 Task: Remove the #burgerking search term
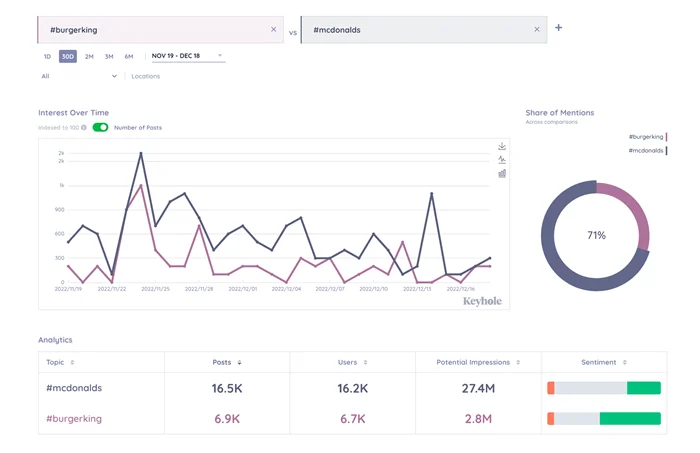tap(274, 29)
